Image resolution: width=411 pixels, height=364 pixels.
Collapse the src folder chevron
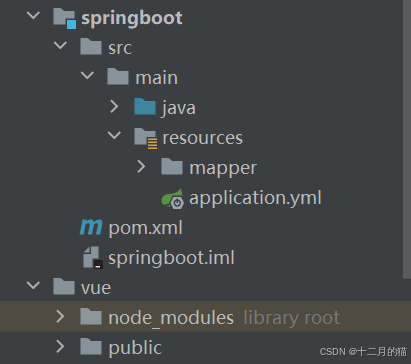click(x=60, y=45)
